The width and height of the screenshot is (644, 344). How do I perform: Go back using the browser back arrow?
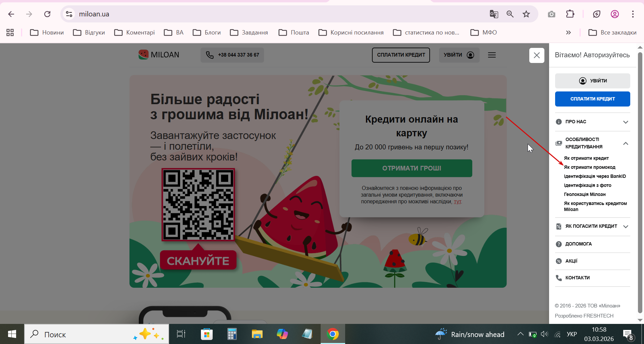(11, 14)
